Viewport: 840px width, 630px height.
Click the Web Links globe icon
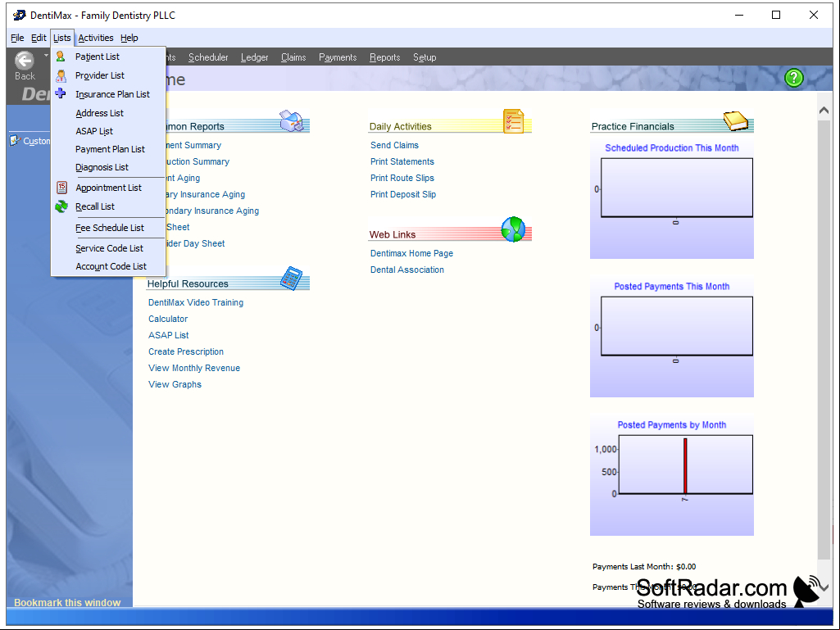click(513, 229)
